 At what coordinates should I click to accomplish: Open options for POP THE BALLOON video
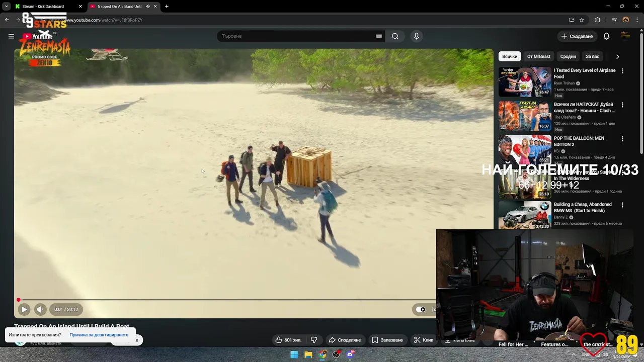622,139
